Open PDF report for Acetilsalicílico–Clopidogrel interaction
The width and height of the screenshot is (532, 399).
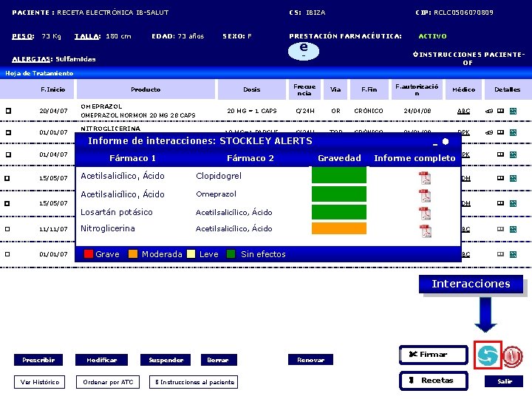coord(425,178)
